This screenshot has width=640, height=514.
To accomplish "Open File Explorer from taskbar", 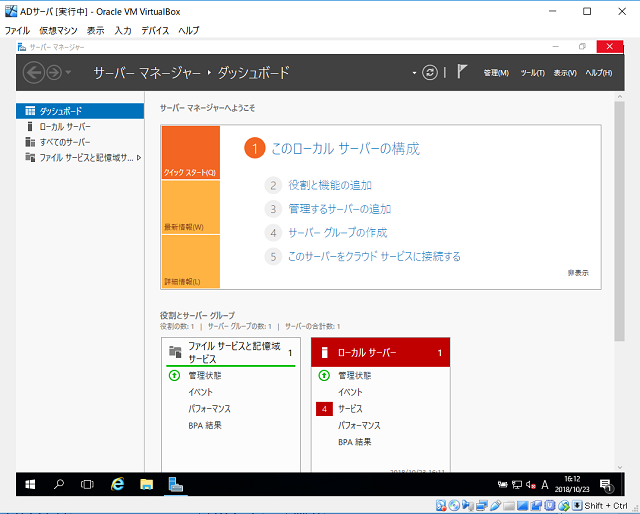I will [x=147, y=485].
